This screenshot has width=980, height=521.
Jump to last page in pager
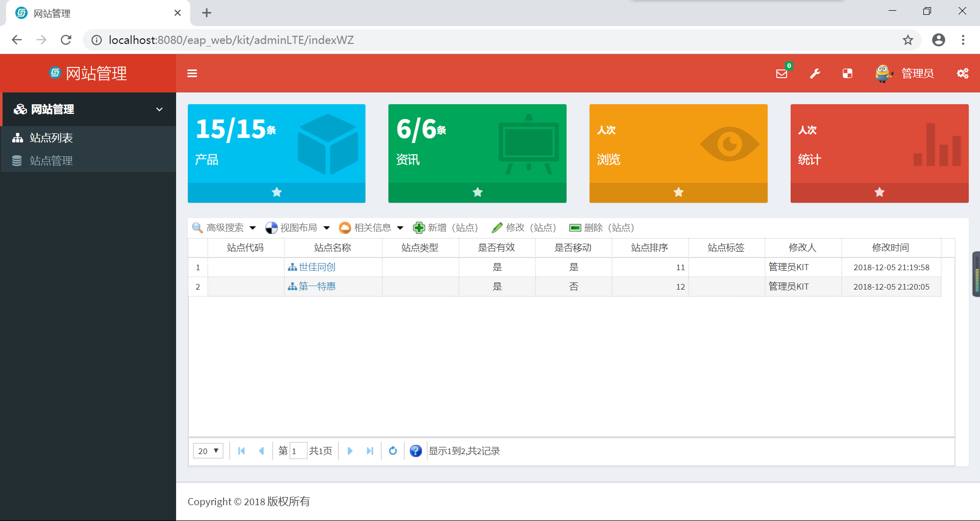(x=370, y=451)
